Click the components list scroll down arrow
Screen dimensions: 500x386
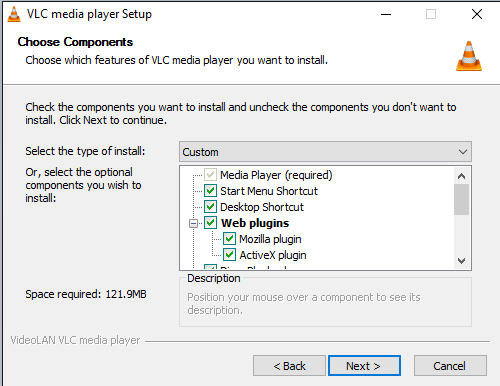tap(461, 261)
